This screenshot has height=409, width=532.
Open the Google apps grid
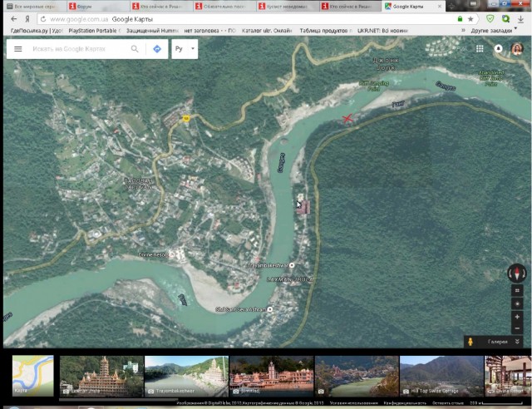480,49
